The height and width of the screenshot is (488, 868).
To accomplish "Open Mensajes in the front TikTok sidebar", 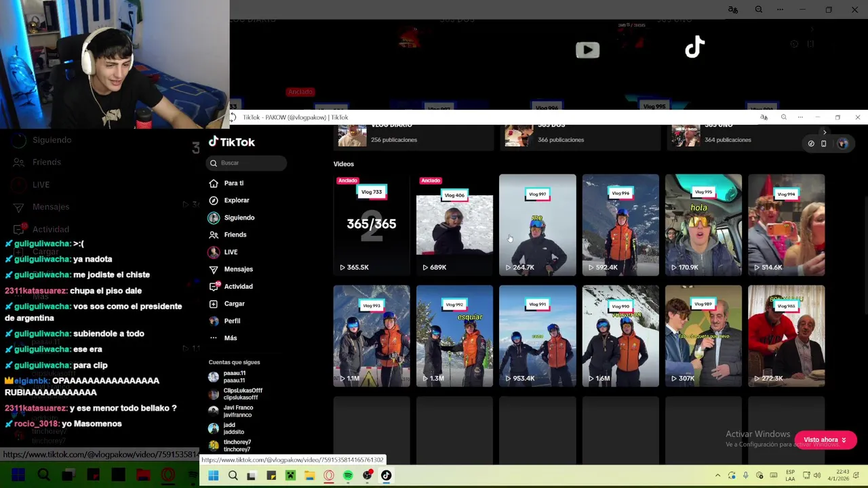I will [x=231, y=269].
